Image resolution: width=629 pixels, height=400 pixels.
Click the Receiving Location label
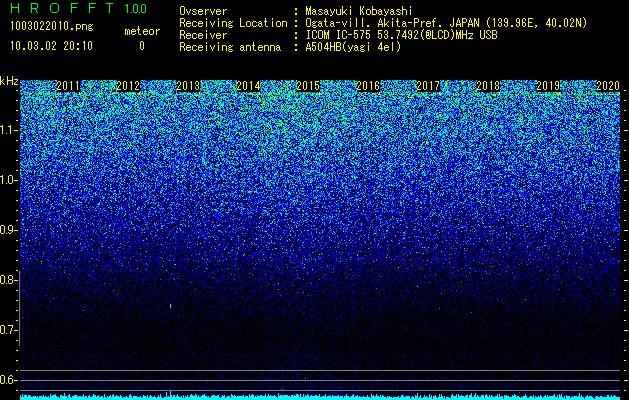[233, 23]
